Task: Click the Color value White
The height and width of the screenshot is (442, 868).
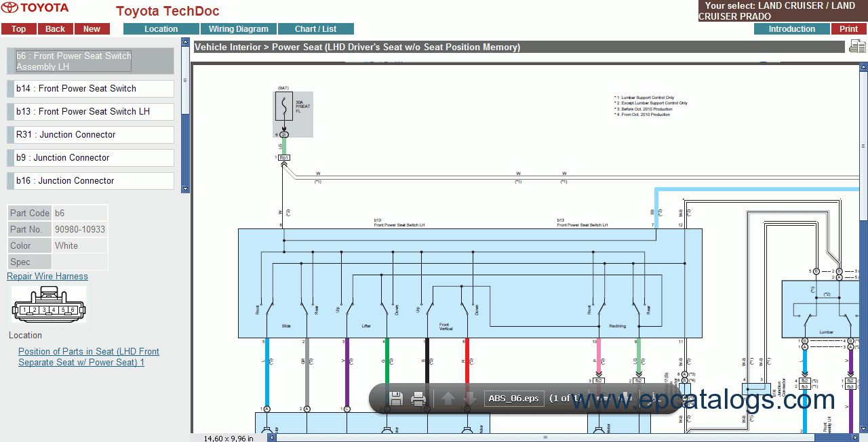Action: pos(80,245)
